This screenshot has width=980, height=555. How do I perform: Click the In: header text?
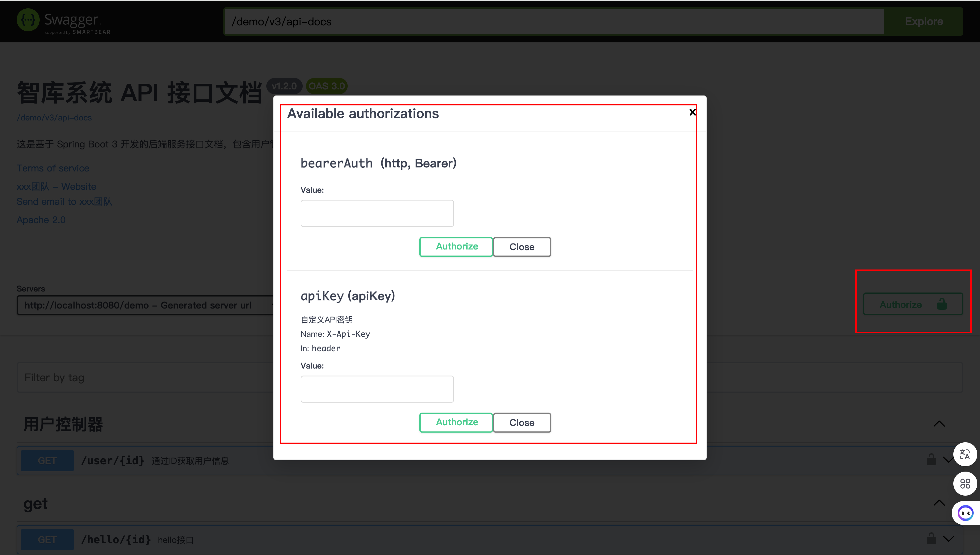pyautogui.click(x=320, y=349)
